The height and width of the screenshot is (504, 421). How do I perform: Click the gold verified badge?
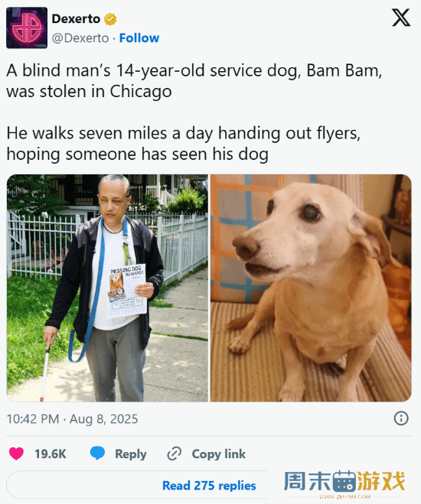110,19
